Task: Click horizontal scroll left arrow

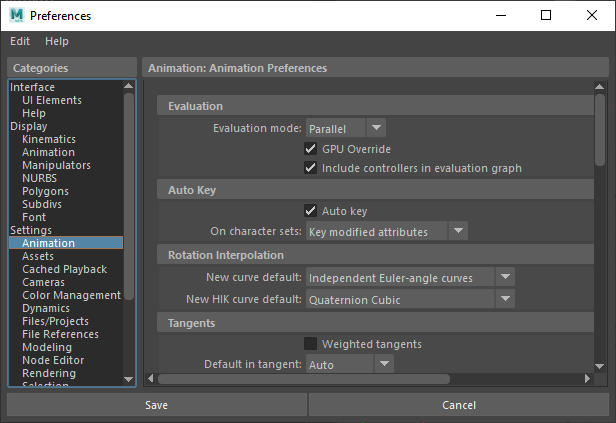Action: pyautogui.click(x=151, y=379)
